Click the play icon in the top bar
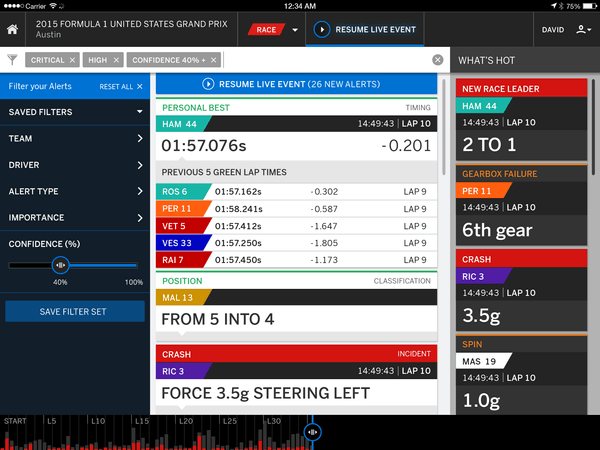Image resolution: width=600 pixels, height=450 pixels. point(322,29)
